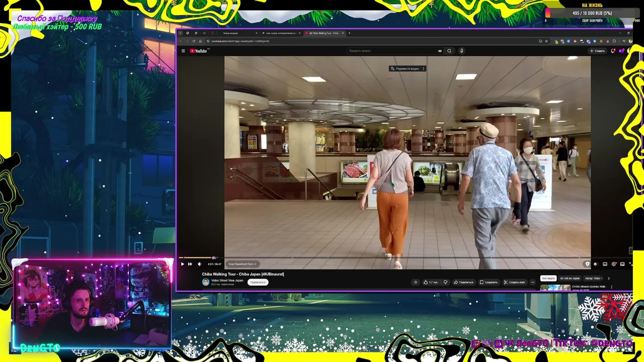644x362 pixels.
Task: Start voice search with microphone
Action: [461, 51]
